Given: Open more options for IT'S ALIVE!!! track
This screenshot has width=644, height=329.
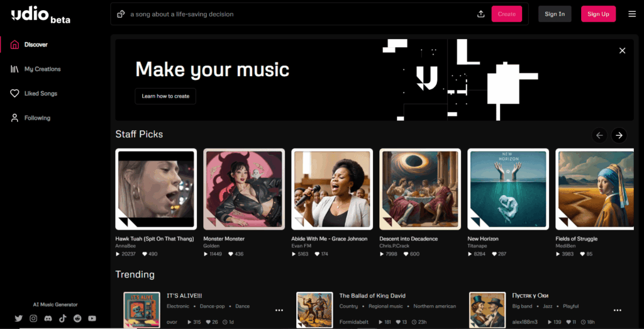Looking at the screenshot, I should pos(279,310).
